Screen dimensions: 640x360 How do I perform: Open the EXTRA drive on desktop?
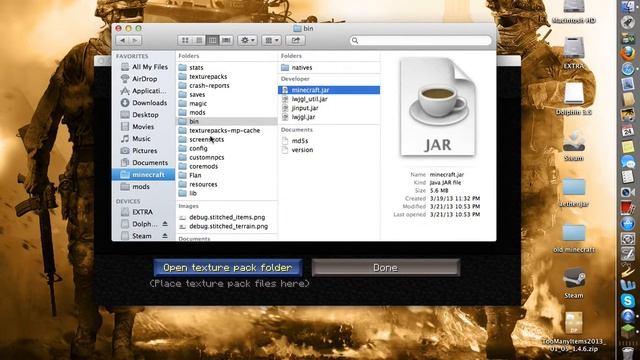click(573, 52)
